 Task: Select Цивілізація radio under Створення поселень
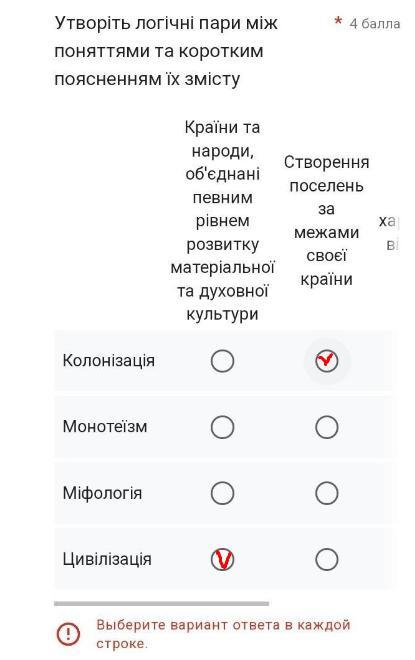(x=327, y=559)
